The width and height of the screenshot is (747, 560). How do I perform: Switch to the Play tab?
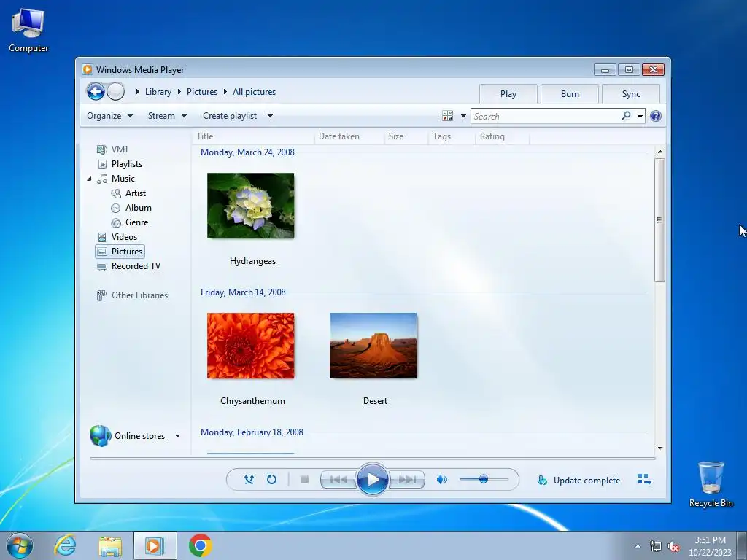(x=508, y=94)
